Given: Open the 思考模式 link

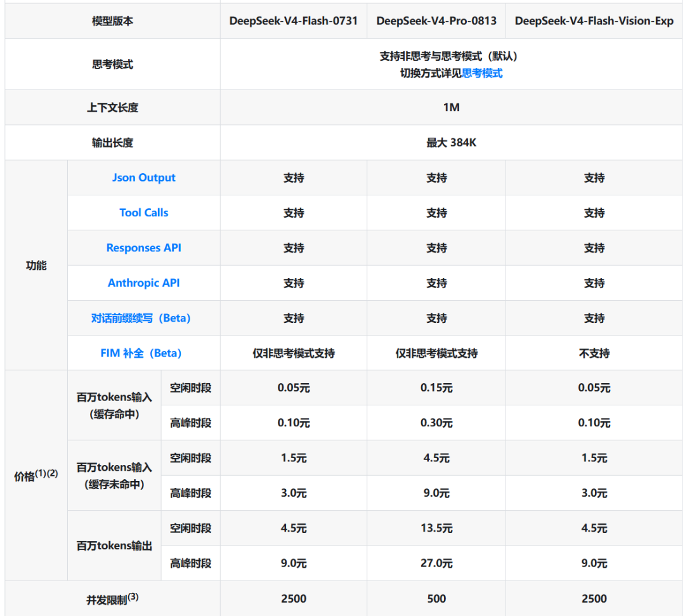Looking at the screenshot, I should pyautogui.click(x=482, y=73).
